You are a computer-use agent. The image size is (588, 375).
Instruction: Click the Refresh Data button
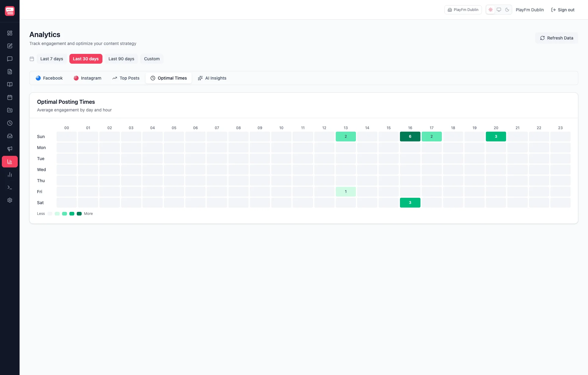[x=556, y=38]
